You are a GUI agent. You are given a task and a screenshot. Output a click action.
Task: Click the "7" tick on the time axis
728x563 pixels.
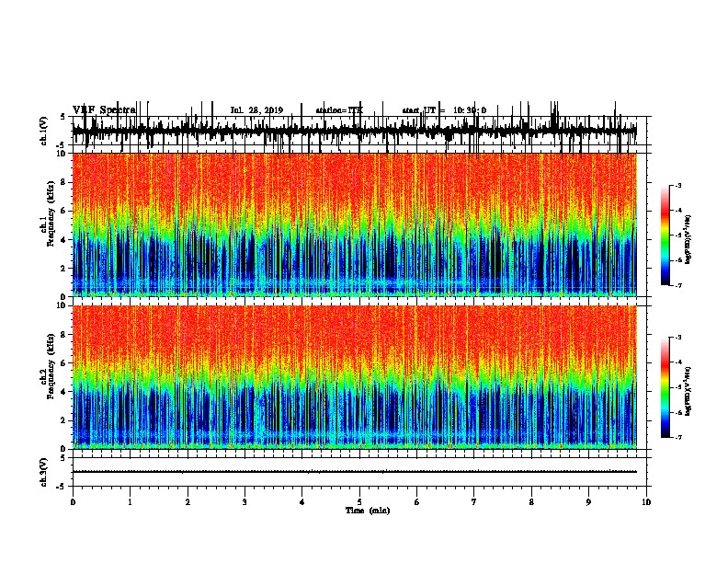474,502
